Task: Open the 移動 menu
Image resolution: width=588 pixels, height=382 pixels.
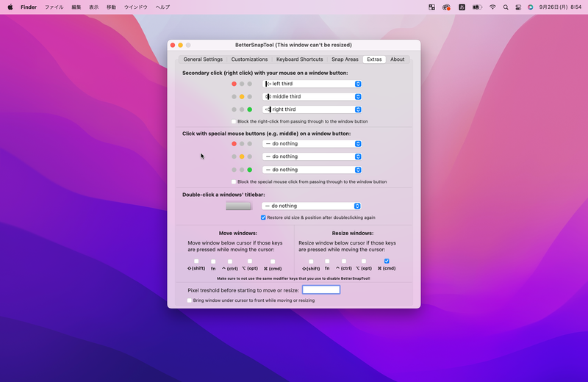Action: (x=112, y=7)
